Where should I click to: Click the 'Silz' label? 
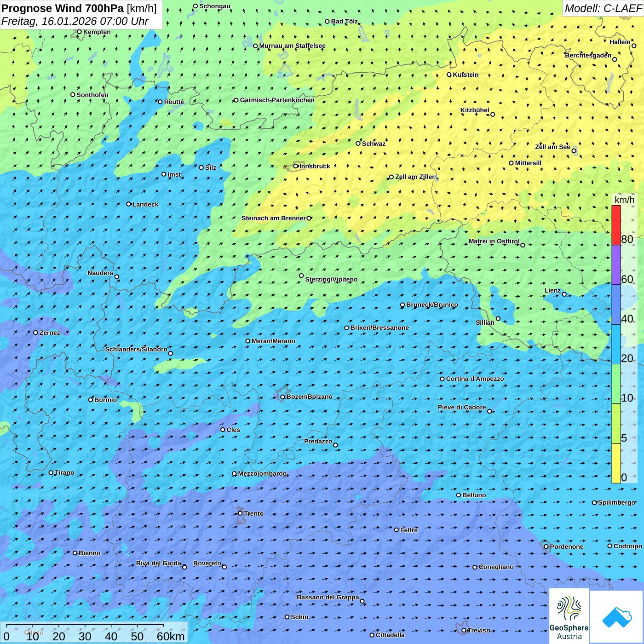pos(210,167)
